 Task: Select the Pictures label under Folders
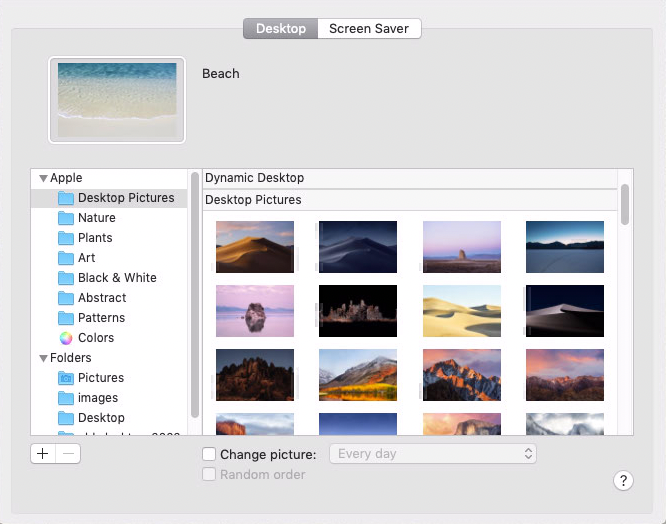point(101,378)
